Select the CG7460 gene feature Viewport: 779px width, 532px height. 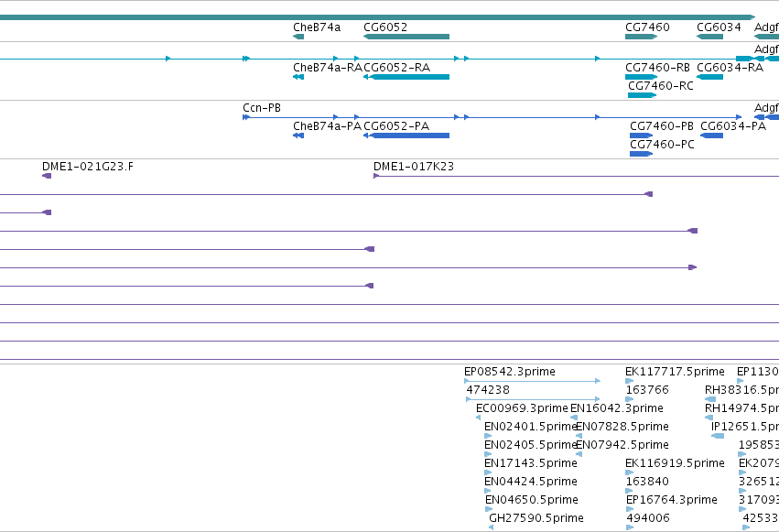tap(641, 37)
